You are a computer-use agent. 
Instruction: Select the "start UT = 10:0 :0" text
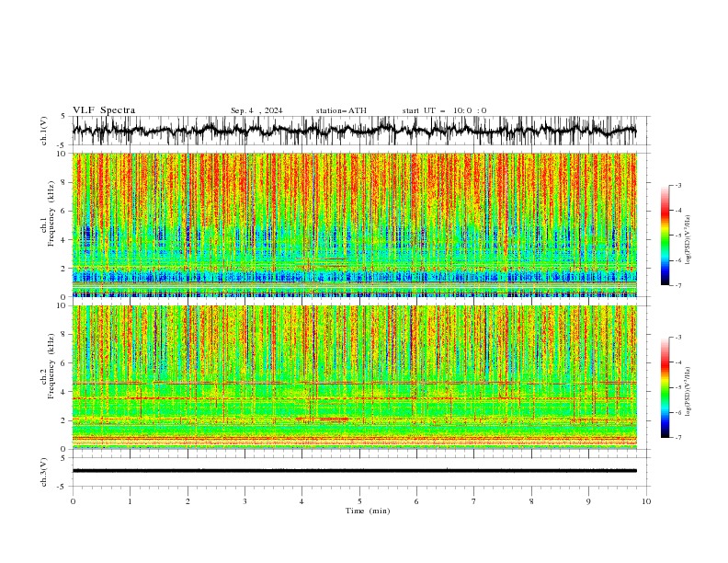pyautogui.click(x=444, y=110)
